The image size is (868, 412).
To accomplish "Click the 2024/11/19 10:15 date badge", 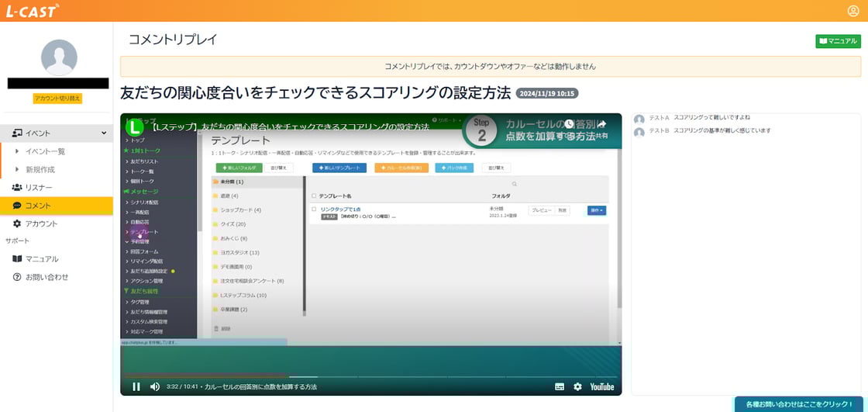I will [547, 93].
